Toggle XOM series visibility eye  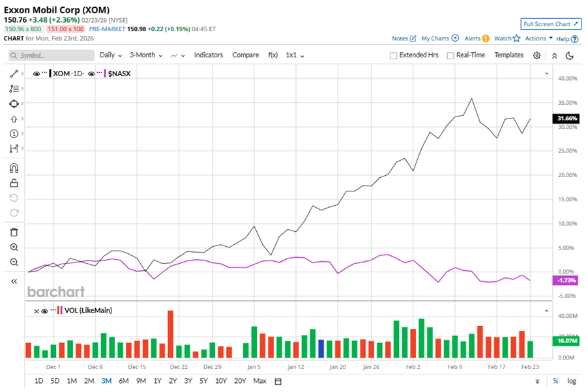tap(36, 74)
